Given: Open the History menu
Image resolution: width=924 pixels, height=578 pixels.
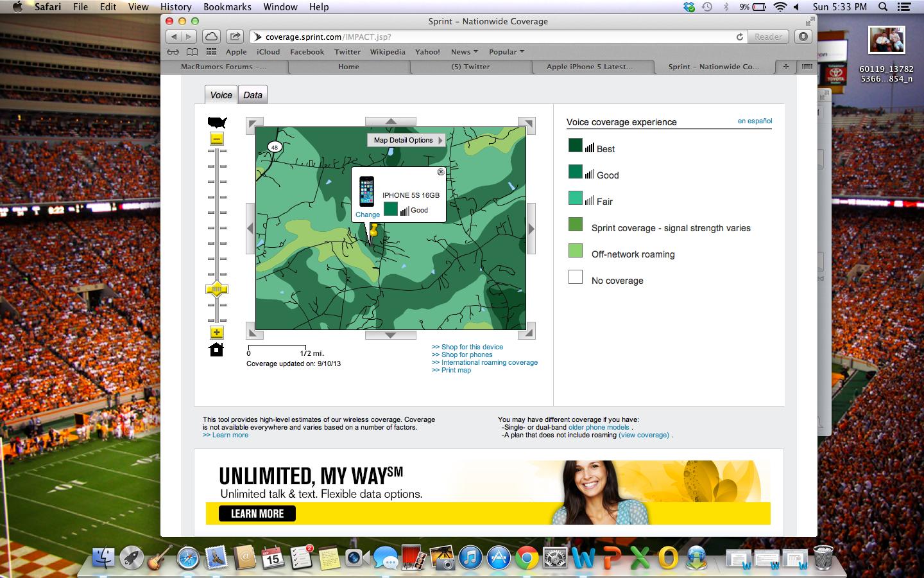Looking at the screenshot, I should 176,7.
